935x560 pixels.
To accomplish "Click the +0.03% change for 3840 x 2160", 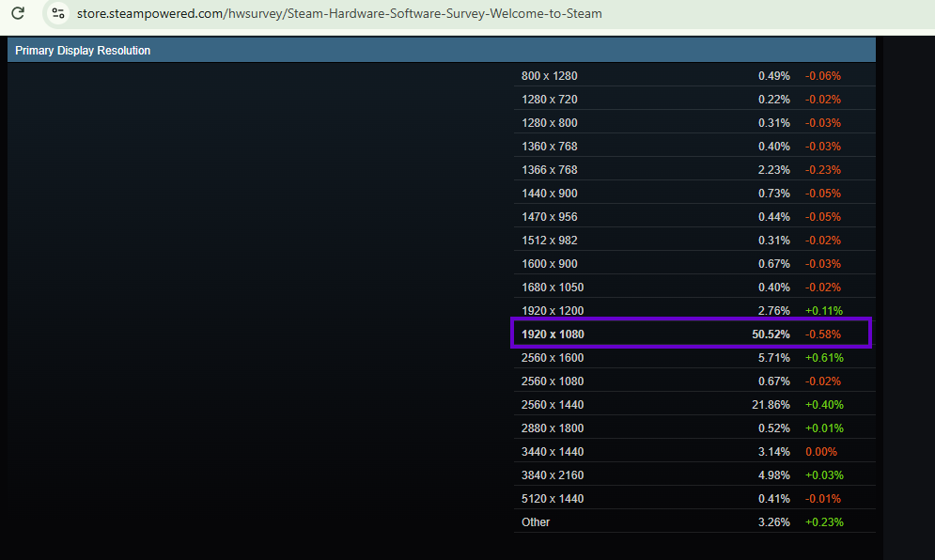I will tap(824, 475).
